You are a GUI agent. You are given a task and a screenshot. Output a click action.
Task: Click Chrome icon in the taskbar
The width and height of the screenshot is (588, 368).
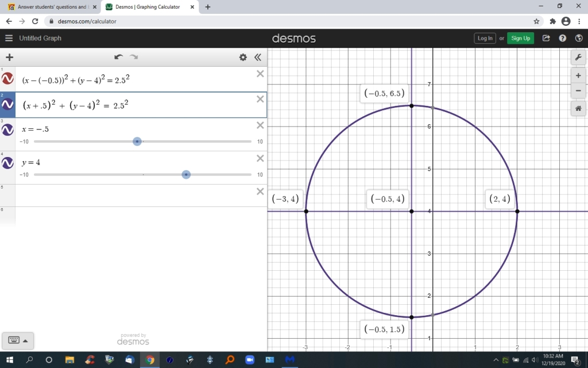(150, 360)
